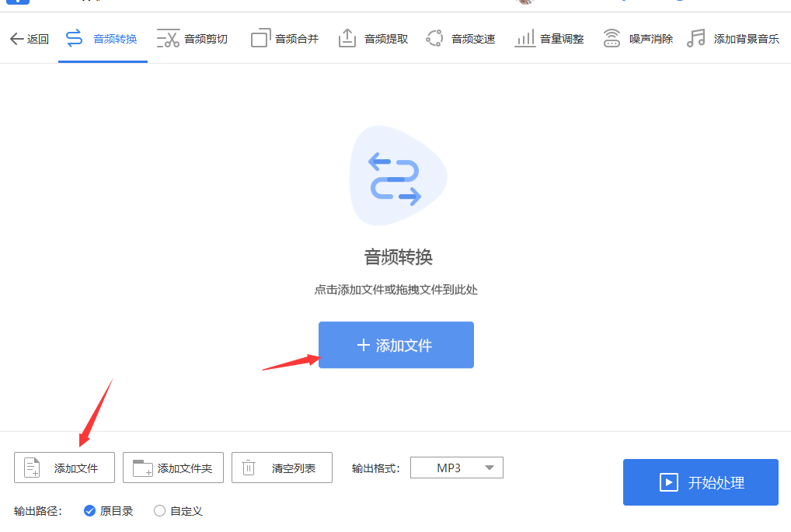Start processing with 开始处理
The width and height of the screenshot is (791, 532).
(701, 482)
